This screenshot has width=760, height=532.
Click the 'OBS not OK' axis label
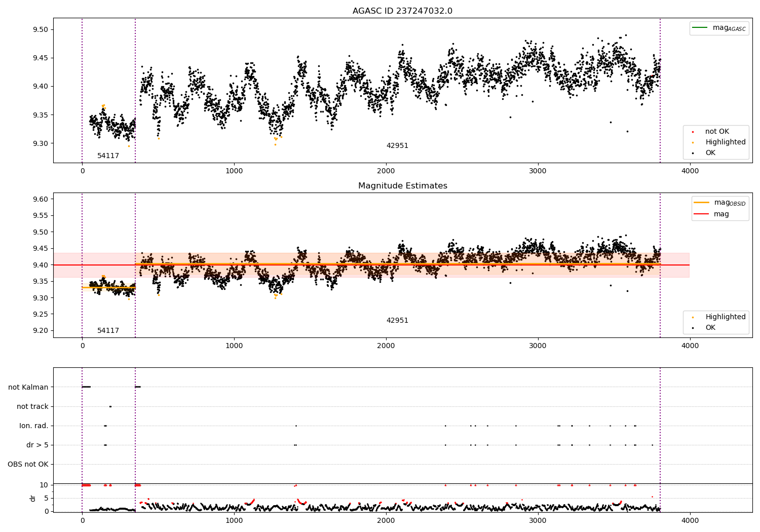point(28,465)
